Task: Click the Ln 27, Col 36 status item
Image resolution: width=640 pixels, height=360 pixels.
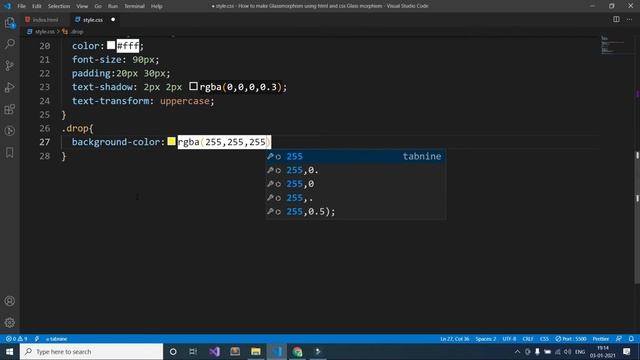Action: click(x=454, y=339)
